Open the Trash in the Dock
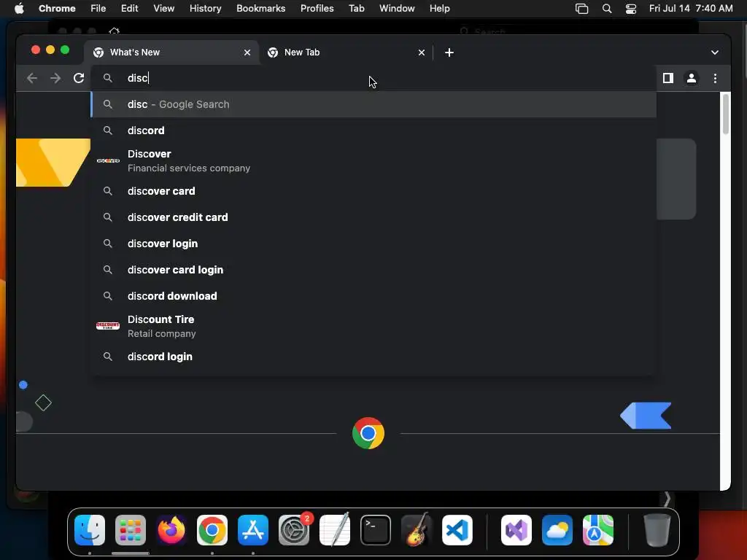 coord(657,530)
